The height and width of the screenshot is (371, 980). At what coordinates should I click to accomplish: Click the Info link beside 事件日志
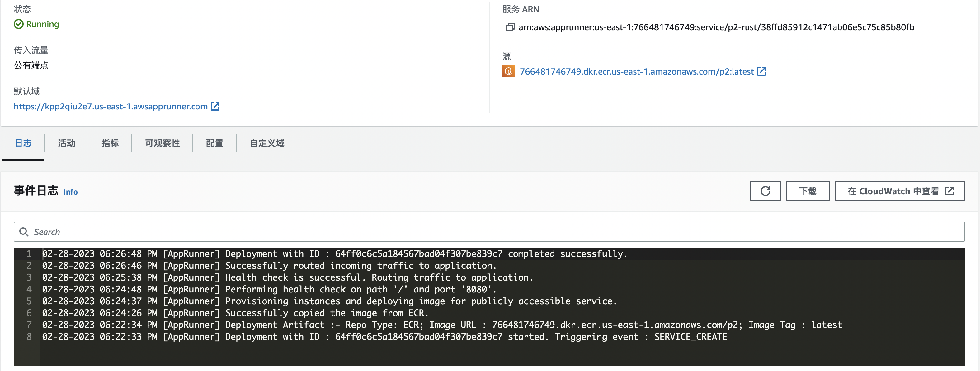(x=70, y=192)
